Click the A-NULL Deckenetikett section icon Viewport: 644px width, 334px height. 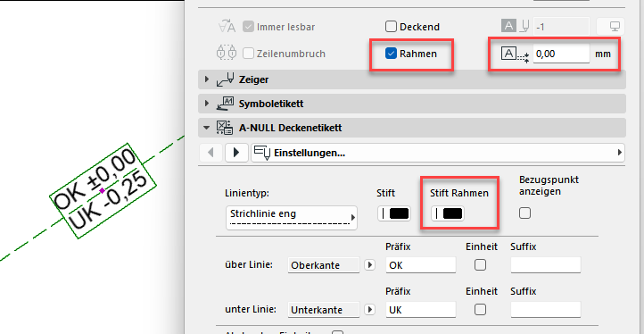pos(225,128)
